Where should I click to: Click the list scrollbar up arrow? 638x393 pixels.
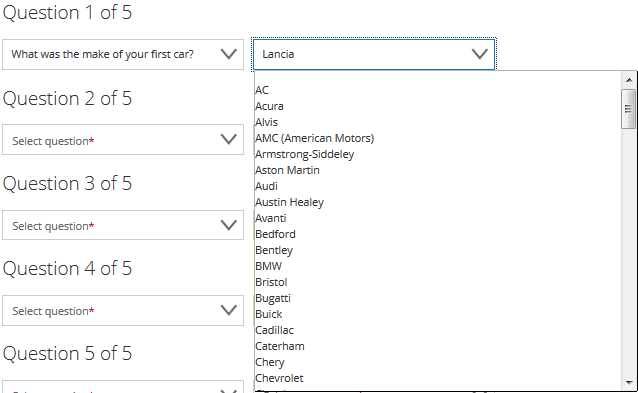[x=629, y=80]
